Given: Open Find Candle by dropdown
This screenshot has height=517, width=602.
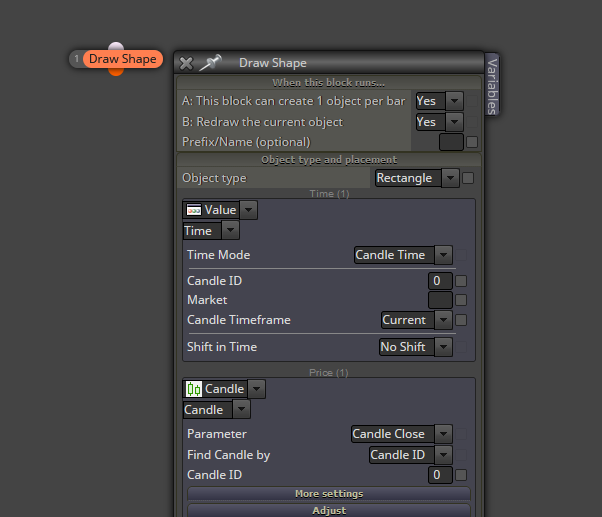Looking at the screenshot, I should point(411,455).
